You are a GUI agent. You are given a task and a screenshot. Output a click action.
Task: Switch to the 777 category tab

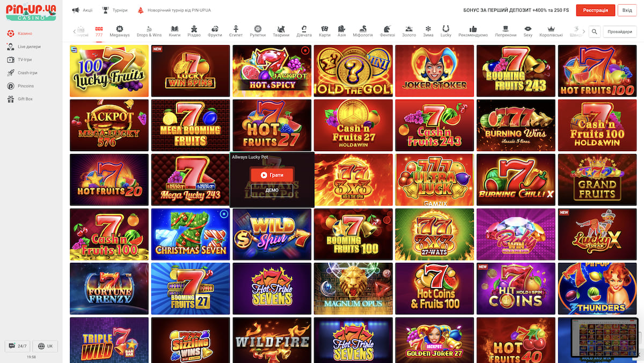click(x=99, y=31)
